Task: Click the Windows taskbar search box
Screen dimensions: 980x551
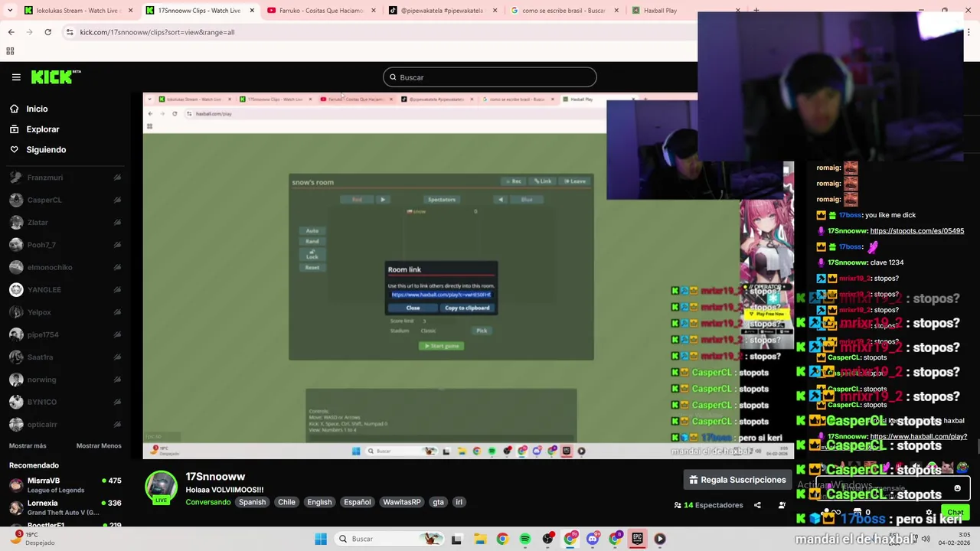Action: (x=390, y=539)
